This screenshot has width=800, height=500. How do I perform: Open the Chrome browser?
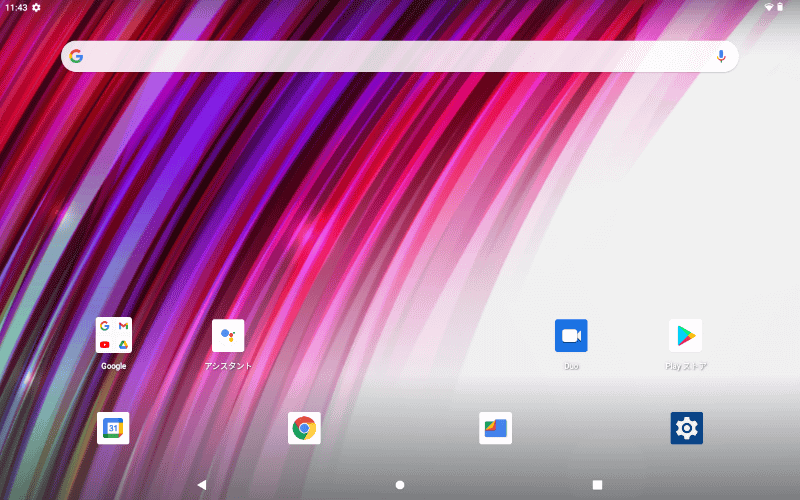point(304,428)
